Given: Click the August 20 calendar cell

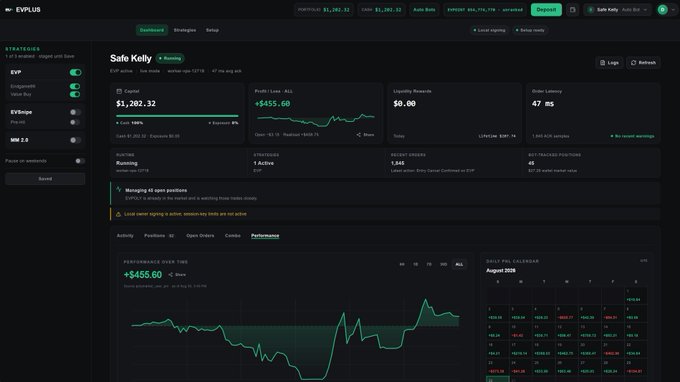Looking at the screenshot, I should click(x=589, y=349).
